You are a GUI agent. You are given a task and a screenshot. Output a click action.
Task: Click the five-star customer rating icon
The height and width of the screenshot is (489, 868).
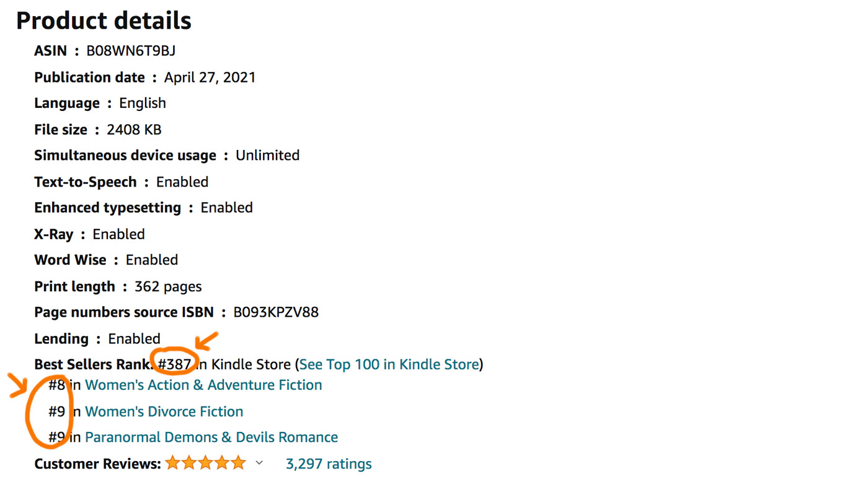[206, 463]
